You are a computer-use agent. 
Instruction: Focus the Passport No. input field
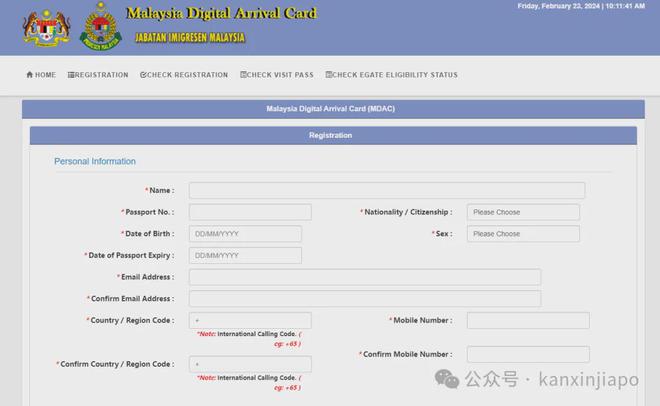[250, 212]
